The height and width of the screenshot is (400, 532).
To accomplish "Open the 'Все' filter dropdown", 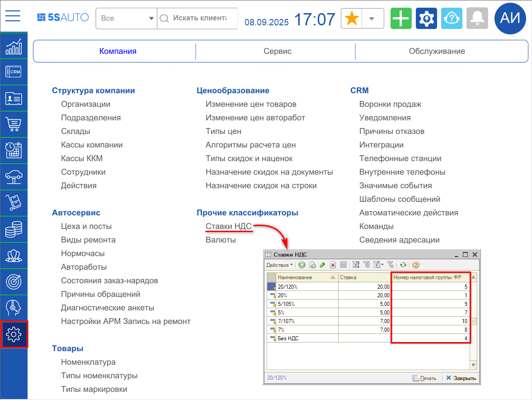I will point(127,19).
